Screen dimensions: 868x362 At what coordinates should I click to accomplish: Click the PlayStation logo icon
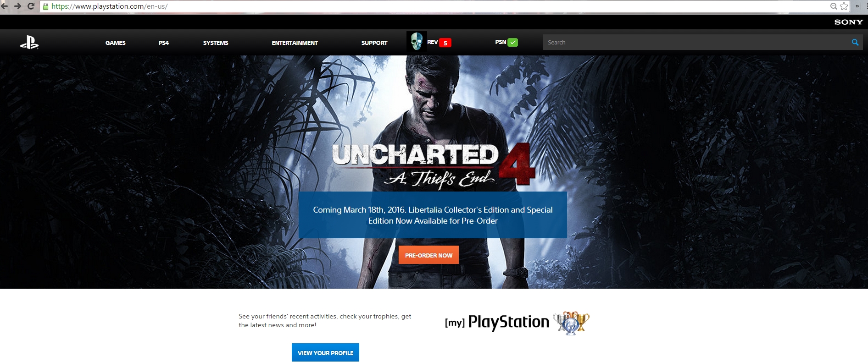29,43
